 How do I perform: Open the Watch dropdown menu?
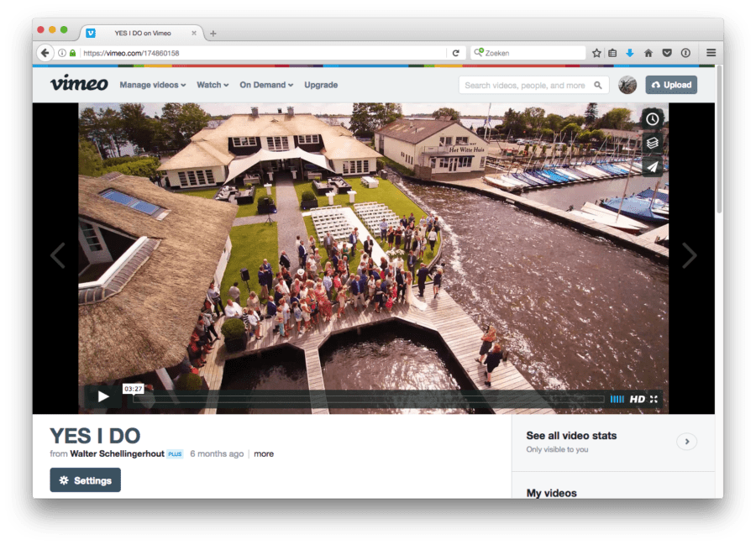coord(213,85)
